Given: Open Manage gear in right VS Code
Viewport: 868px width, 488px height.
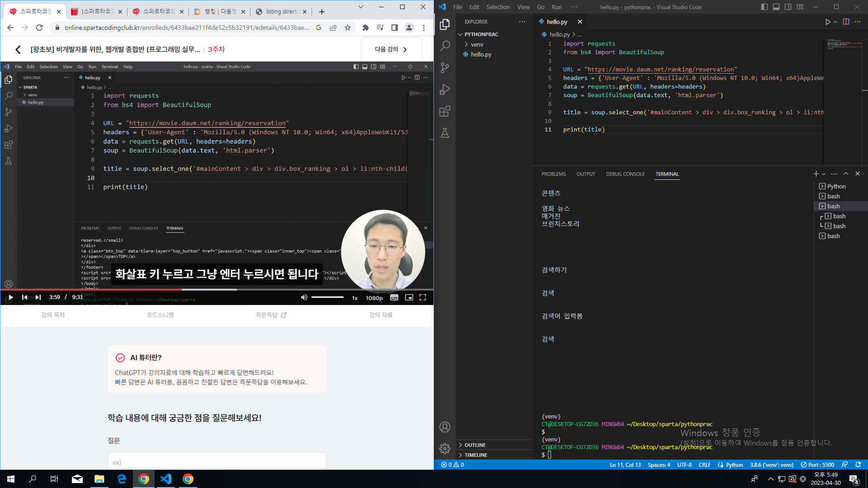Looking at the screenshot, I should [x=445, y=448].
